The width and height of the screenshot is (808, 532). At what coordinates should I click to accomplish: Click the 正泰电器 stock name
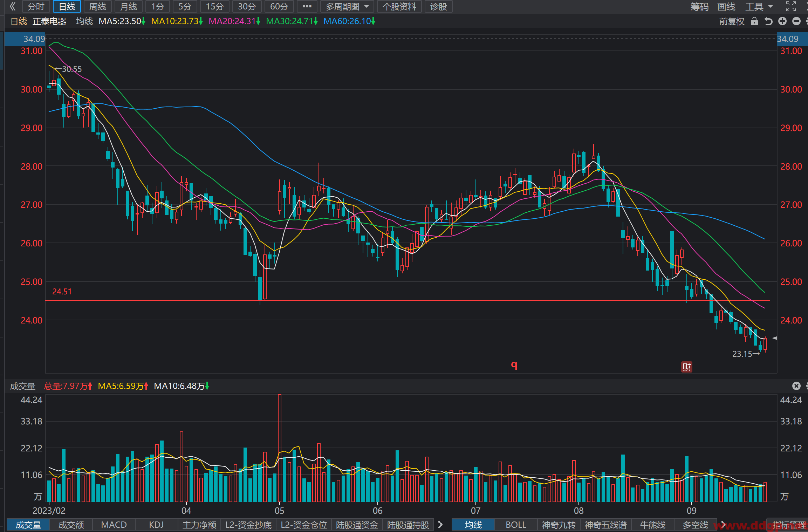[x=49, y=21]
